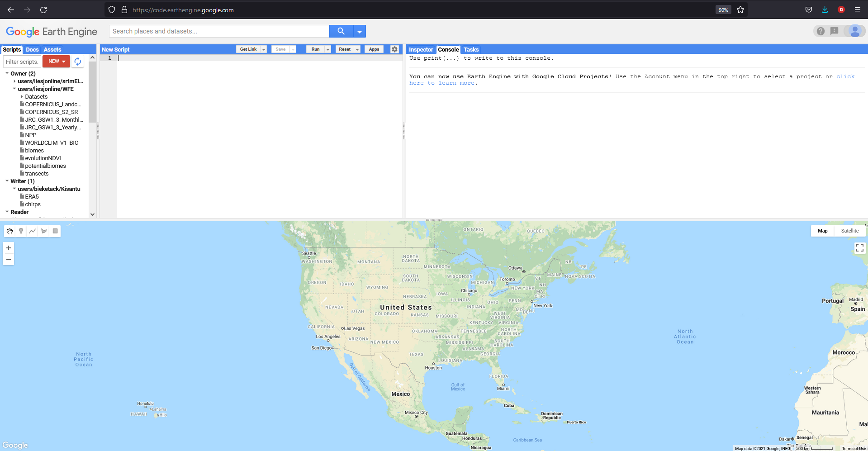The width and height of the screenshot is (868, 451).
Task: Bookmark this page with star icon
Action: coord(740,9)
